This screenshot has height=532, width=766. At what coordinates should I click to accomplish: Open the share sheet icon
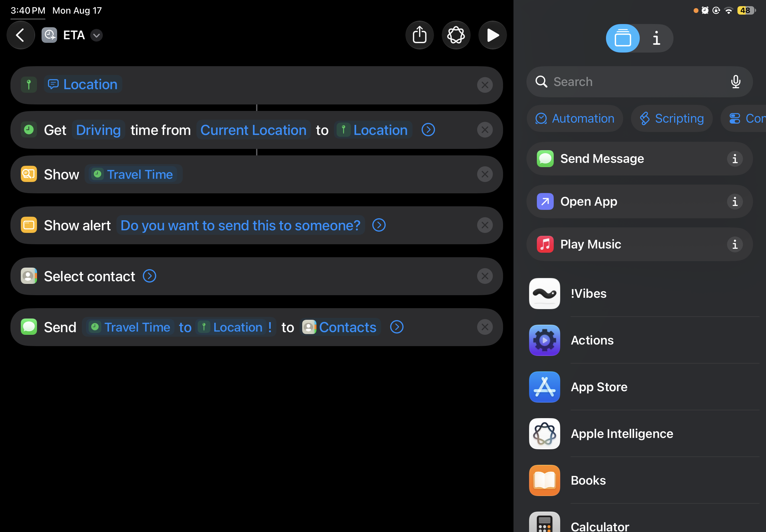419,35
